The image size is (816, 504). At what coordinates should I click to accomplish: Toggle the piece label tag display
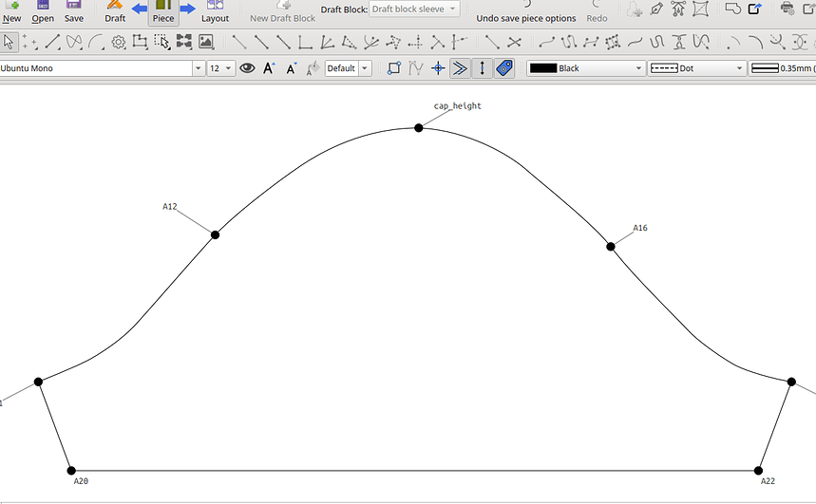tap(504, 68)
